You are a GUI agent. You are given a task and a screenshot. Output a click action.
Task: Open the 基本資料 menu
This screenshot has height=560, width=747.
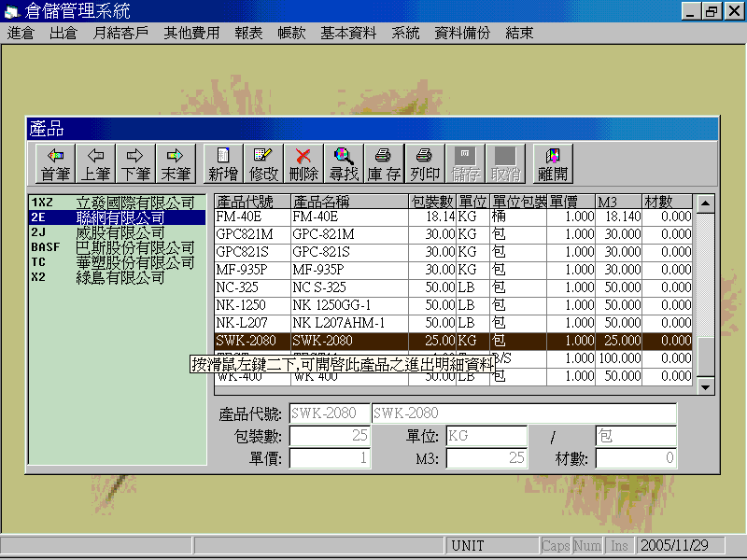348,33
